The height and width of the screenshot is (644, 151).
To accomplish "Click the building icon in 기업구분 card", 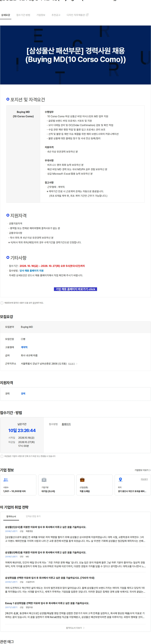I will 44,480.
